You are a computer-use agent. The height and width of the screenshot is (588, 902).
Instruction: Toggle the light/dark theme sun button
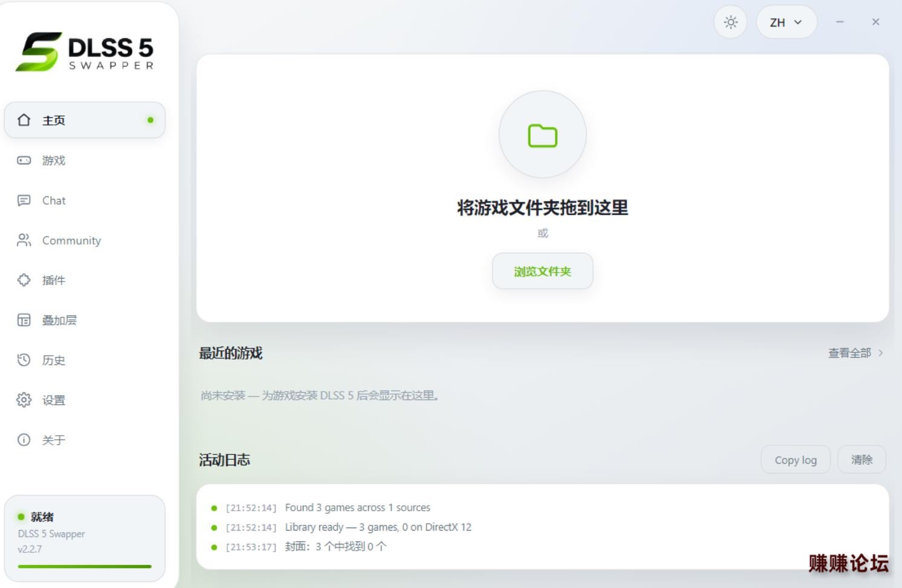click(x=730, y=22)
